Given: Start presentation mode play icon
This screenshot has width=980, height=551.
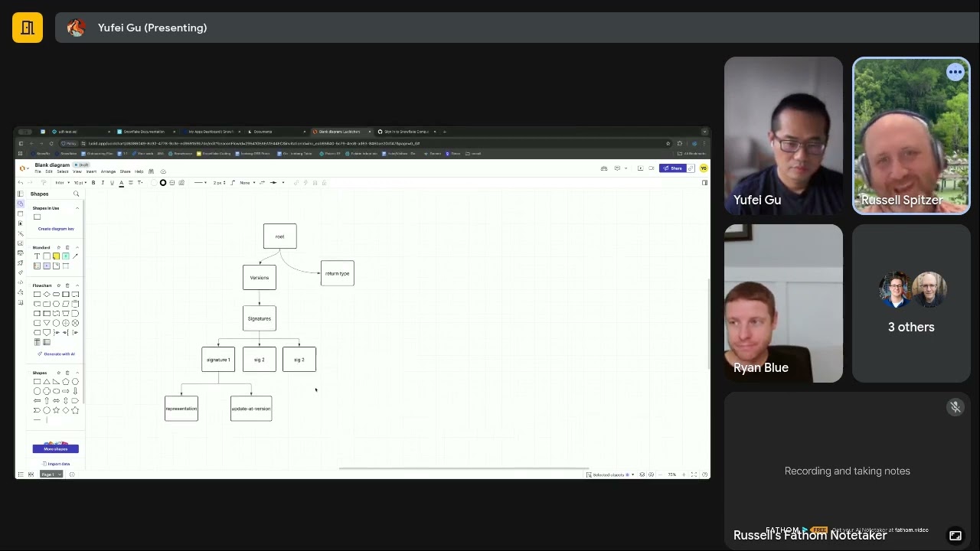Looking at the screenshot, I should [640, 168].
